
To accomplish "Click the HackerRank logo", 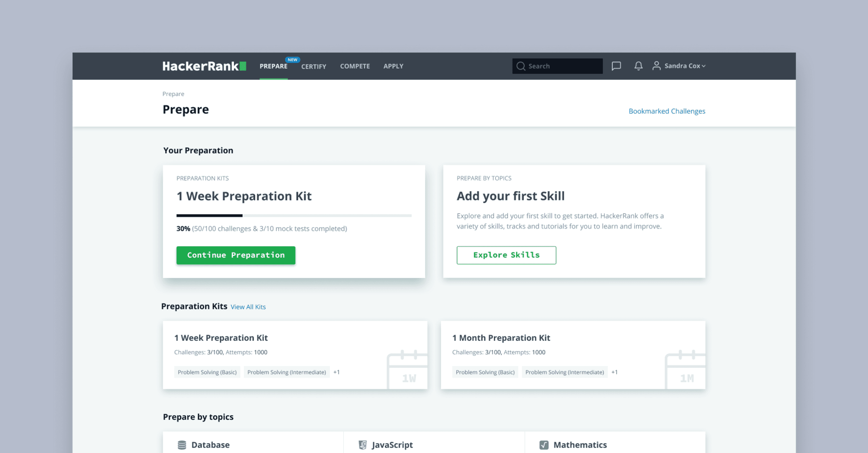I will pos(204,66).
